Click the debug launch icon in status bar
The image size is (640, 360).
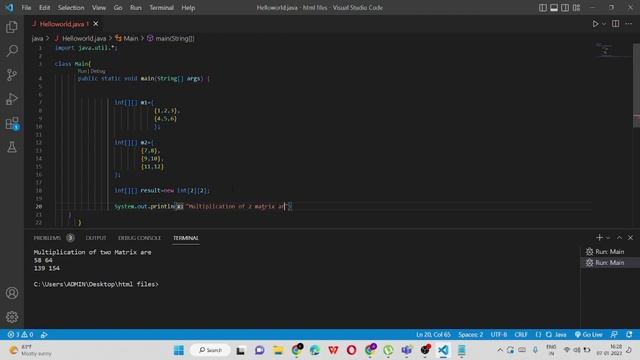click(44, 334)
